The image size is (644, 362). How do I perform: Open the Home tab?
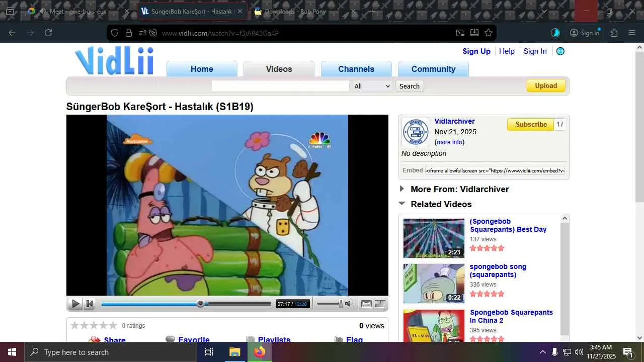coord(202,69)
